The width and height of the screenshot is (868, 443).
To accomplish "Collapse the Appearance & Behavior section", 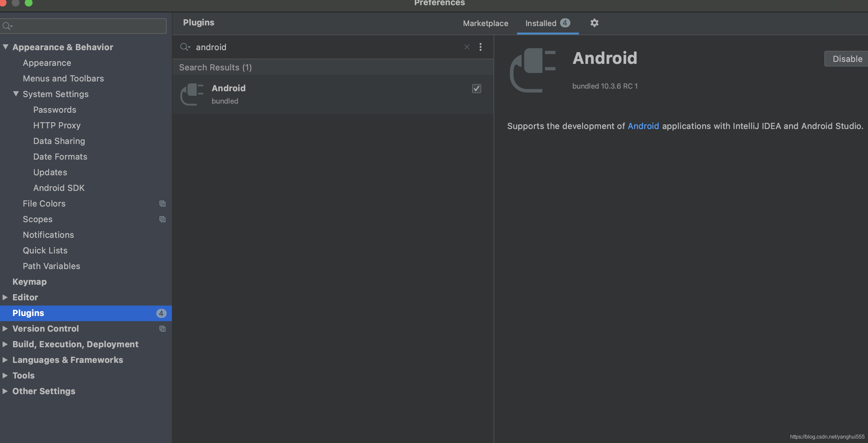I will pos(6,47).
